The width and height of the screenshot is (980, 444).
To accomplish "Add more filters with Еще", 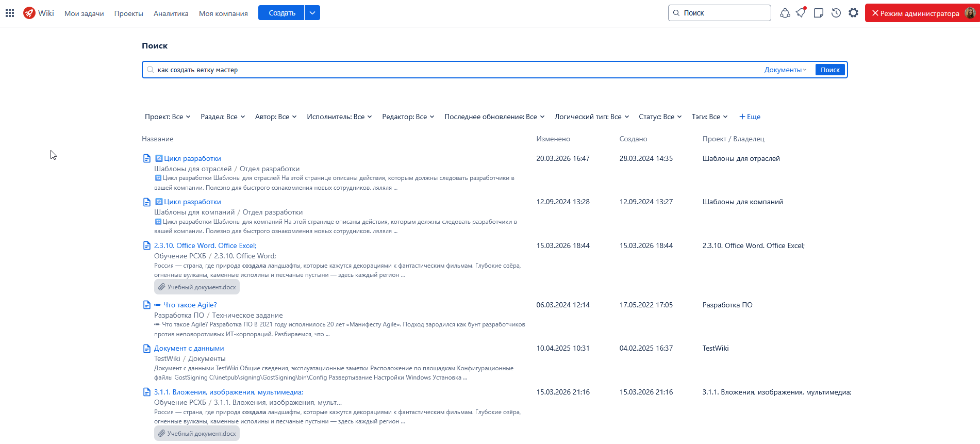I will pos(750,117).
